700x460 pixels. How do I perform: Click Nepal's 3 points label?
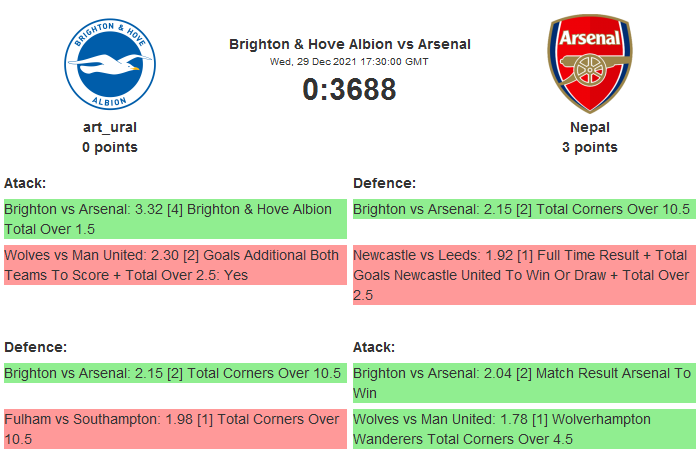point(589,147)
